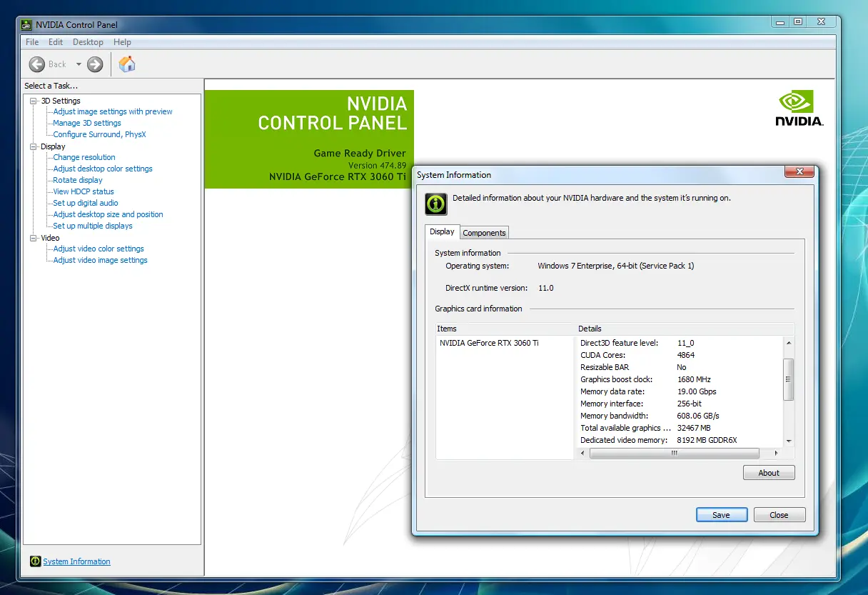Close the System Information dialog with red X

tap(799, 172)
